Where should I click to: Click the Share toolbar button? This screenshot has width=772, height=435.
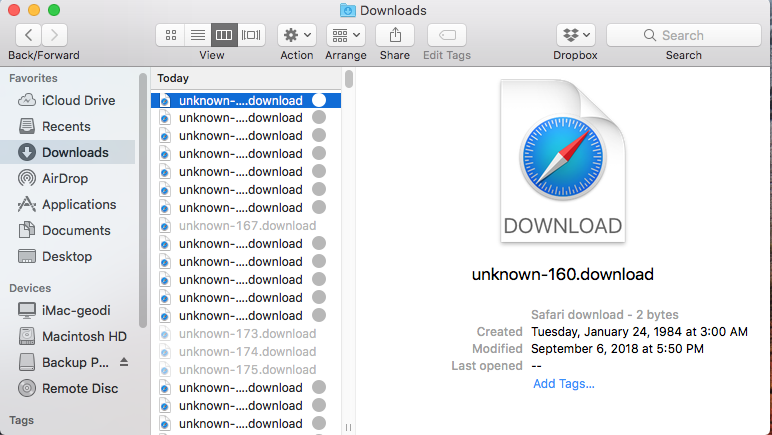[395, 35]
